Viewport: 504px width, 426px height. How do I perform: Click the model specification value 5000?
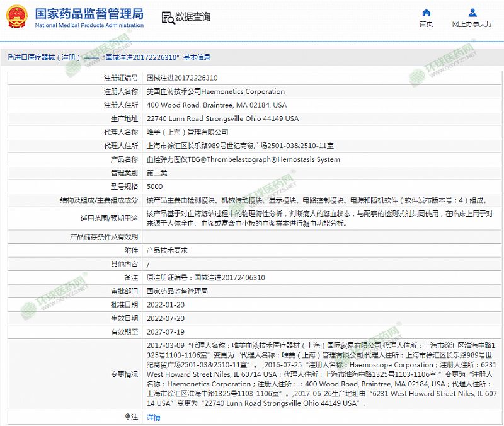pos(154,187)
